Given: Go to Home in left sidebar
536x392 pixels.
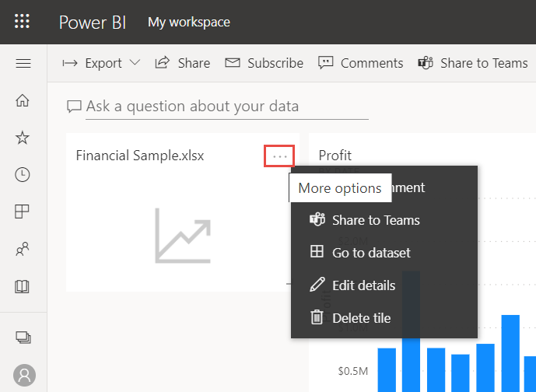Looking at the screenshot, I should point(23,100).
